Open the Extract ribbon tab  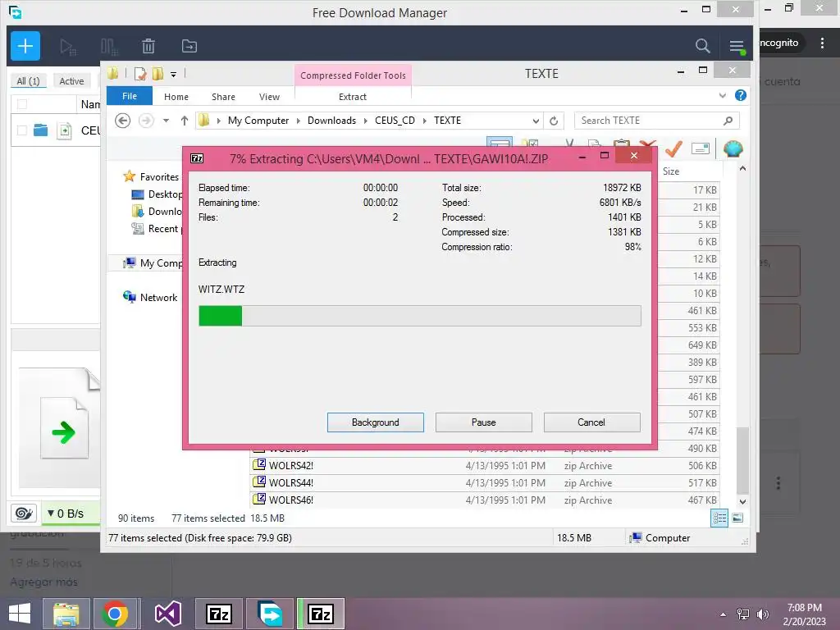point(353,97)
